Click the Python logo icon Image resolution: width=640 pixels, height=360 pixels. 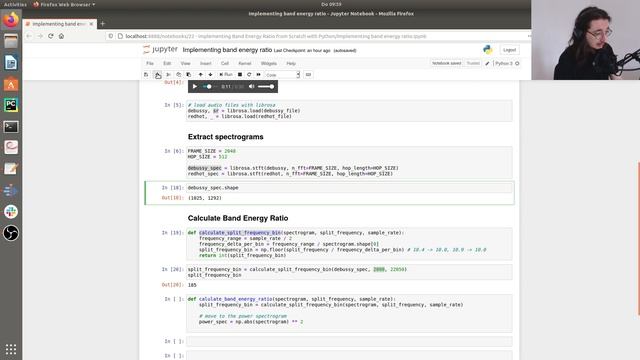[x=487, y=50]
